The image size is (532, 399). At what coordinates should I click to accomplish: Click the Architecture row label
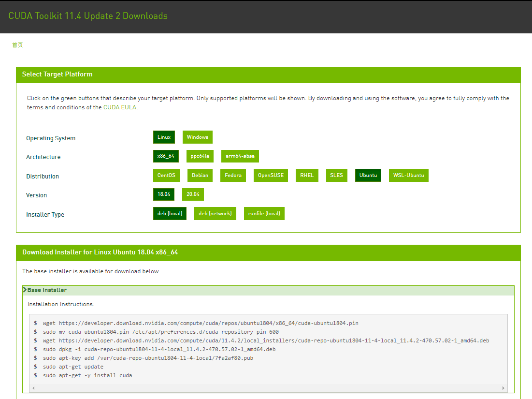[x=43, y=157]
